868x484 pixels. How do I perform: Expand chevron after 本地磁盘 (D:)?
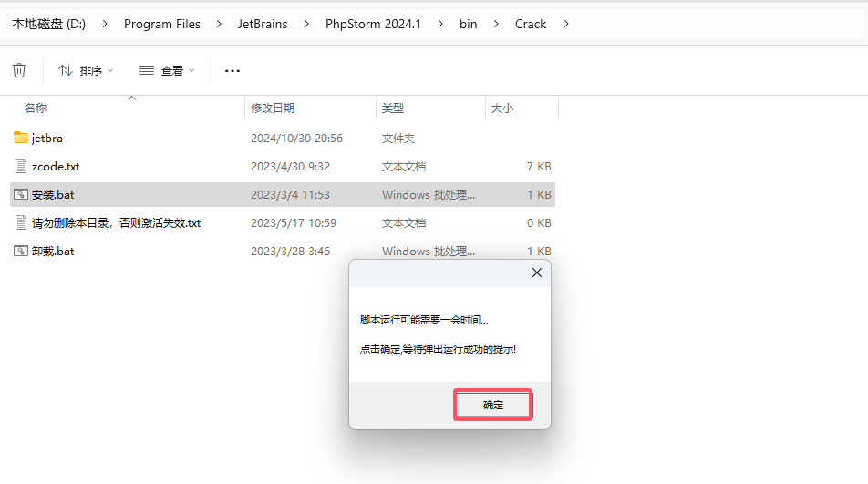pyautogui.click(x=105, y=24)
